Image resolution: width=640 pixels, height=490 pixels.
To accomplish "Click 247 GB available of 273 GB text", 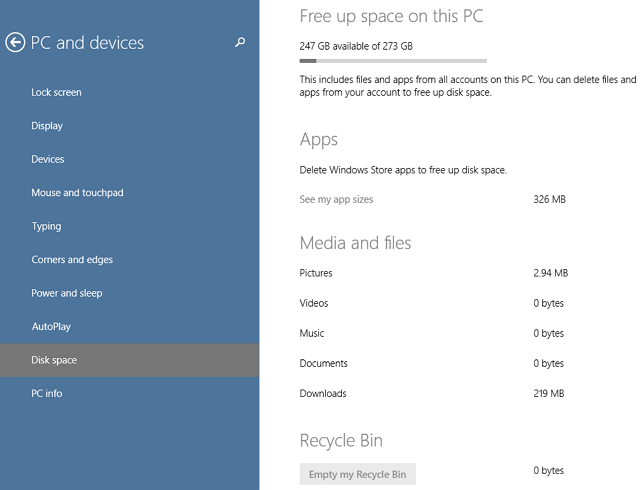I will [356, 46].
